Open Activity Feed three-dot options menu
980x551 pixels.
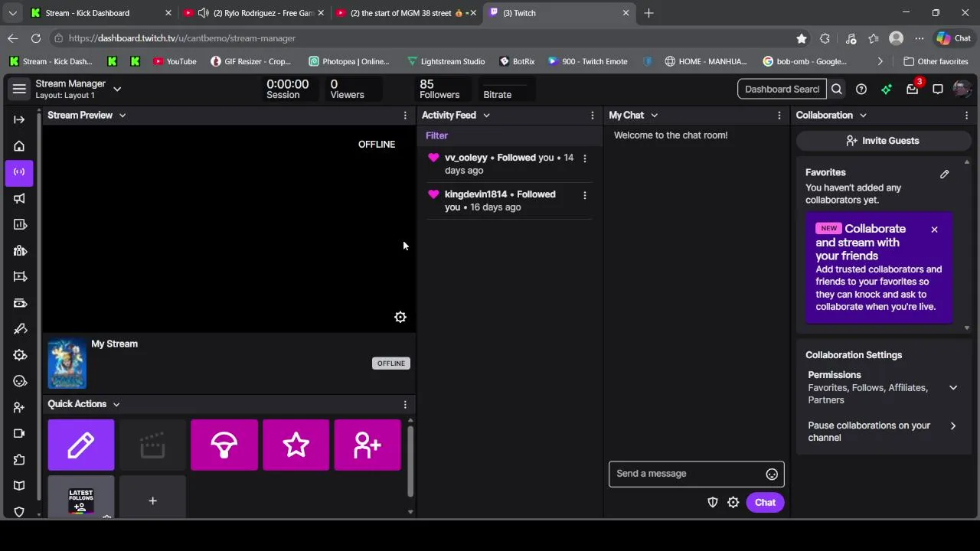click(592, 116)
